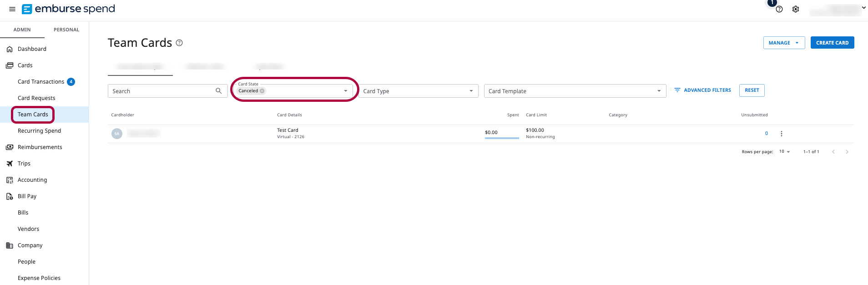
Task: Open the Card Type dropdown
Action: [x=471, y=91]
